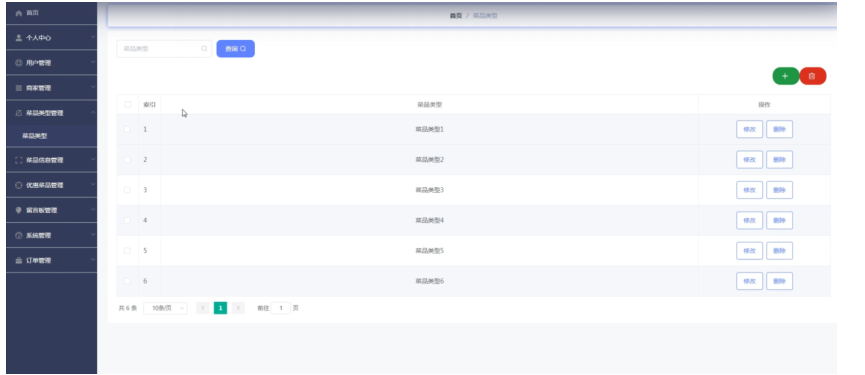This screenshot has height=375, width=865.
Task: Click the icon beside 菜品类型管理
Action: [x=19, y=113]
